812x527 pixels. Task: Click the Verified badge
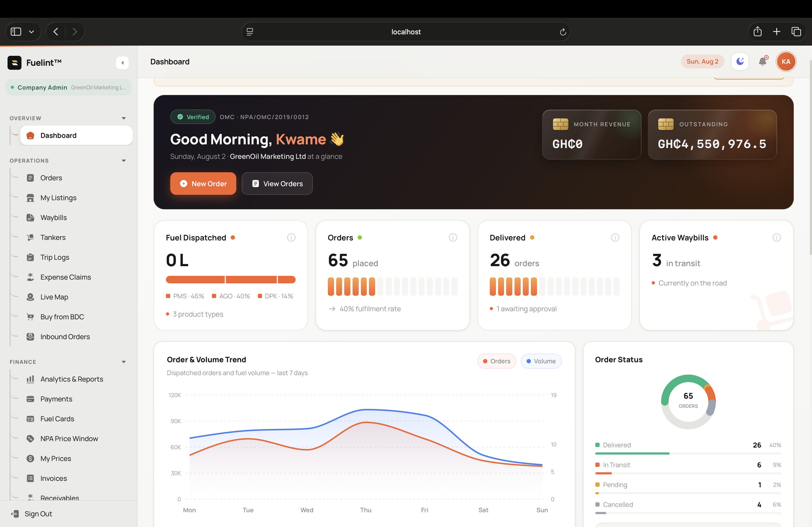[193, 117]
